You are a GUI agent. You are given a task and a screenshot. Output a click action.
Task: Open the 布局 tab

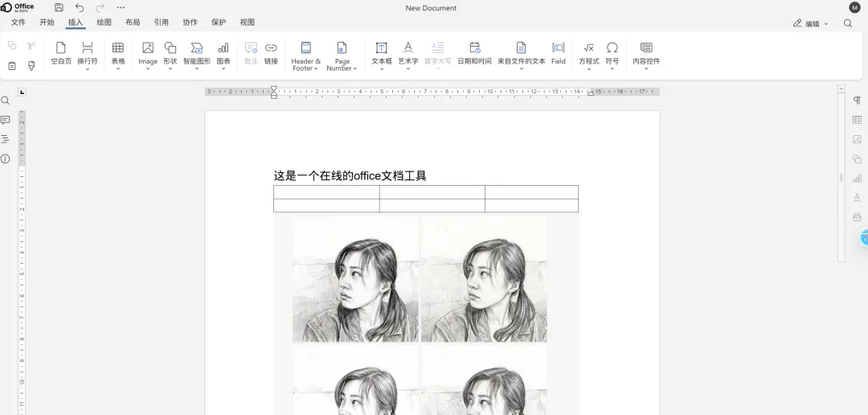click(133, 23)
